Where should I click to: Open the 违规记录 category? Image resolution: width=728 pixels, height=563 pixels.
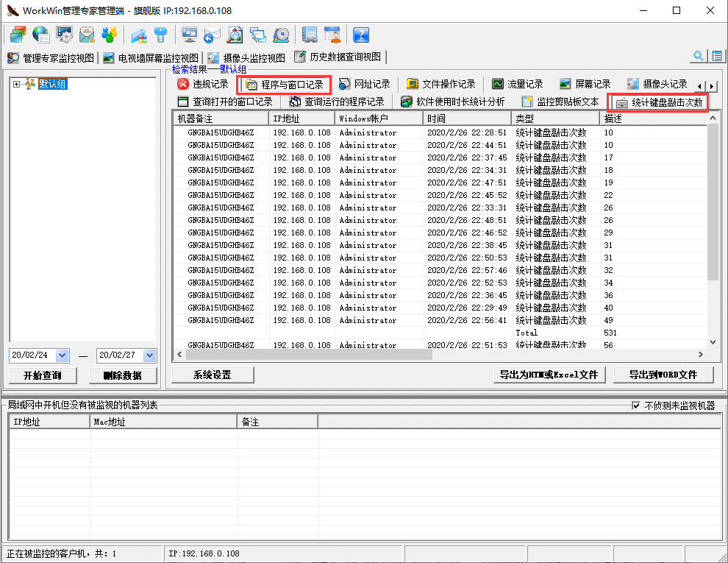click(203, 84)
